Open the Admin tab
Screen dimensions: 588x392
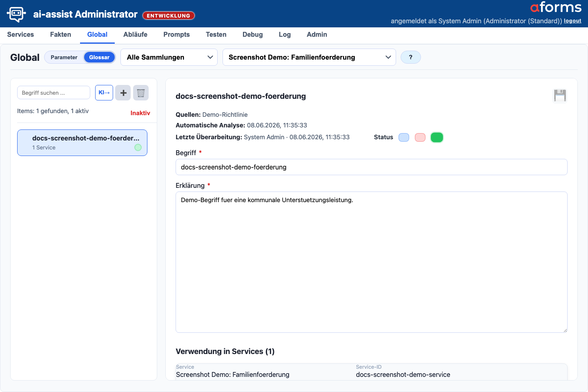[x=317, y=35]
